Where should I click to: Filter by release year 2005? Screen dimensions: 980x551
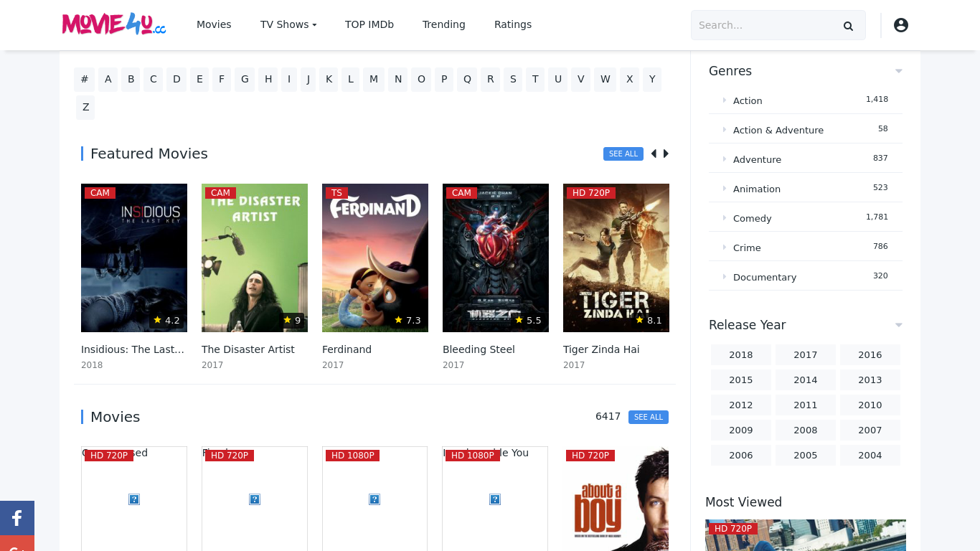[806, 455]
